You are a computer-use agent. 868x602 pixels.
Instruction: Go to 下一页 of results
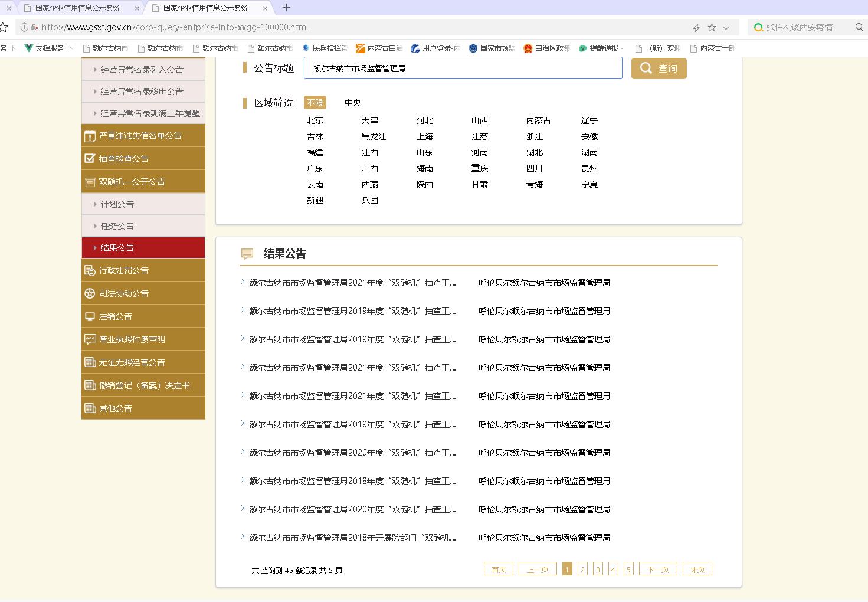click(658, 570)
